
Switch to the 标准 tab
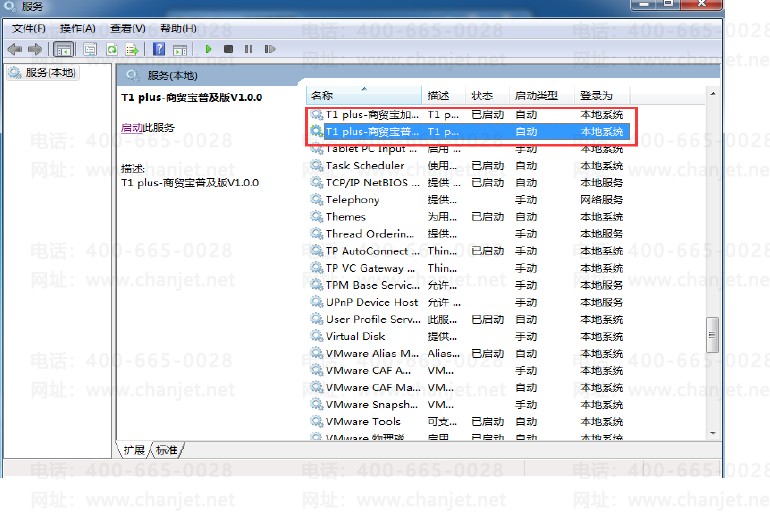[x=166, y=450]
